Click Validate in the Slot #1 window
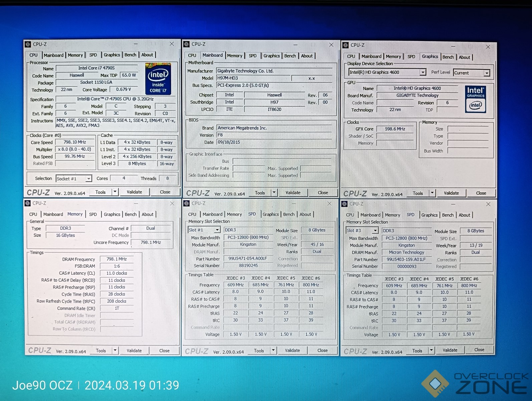 point(292,351)
